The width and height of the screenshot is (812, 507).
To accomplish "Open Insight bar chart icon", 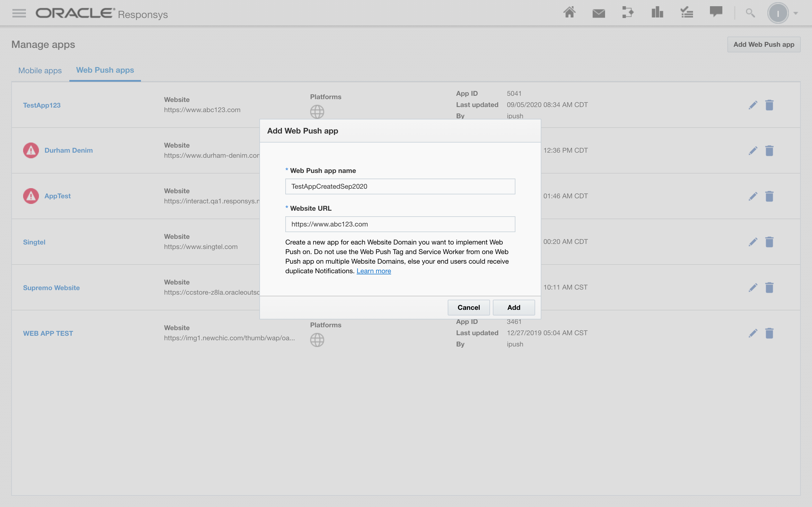I will [657, 13].
